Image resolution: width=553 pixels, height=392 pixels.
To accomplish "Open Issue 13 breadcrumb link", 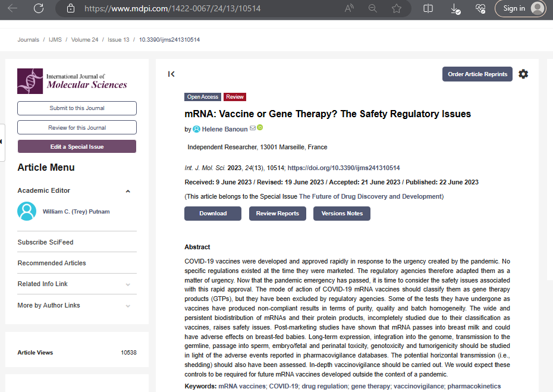I will pos(118,39).
